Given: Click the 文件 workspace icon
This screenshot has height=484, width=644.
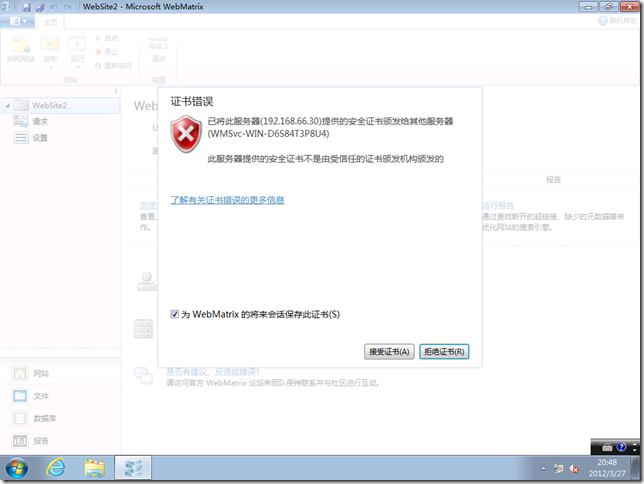Looking at the screenshot, I should (20, 396).
